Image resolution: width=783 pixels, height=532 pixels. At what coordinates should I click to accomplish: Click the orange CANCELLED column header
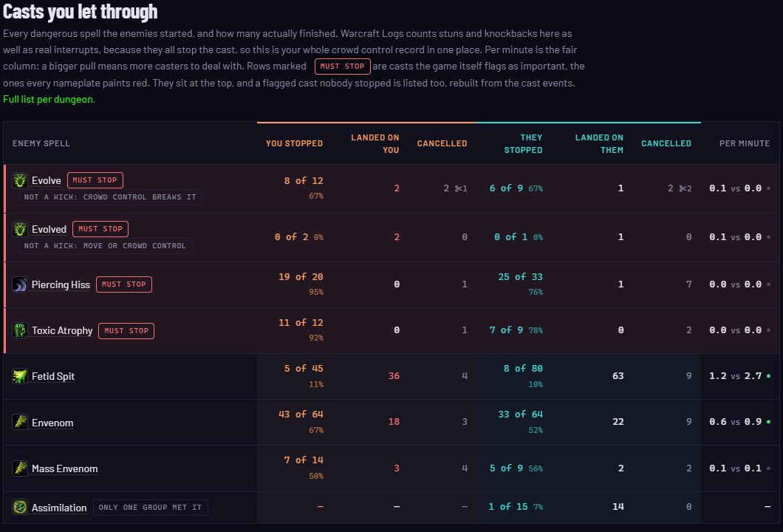click(442, 143)
